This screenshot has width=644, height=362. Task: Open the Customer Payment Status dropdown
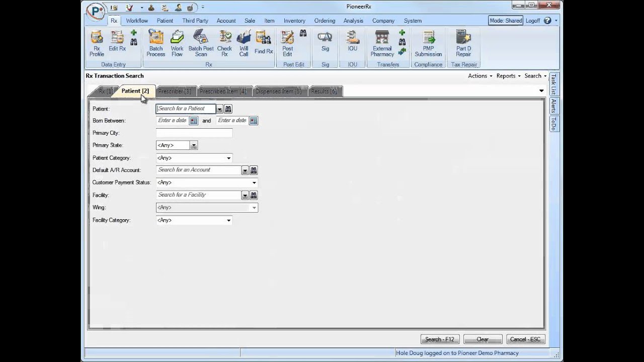click(x=254, y=183)
